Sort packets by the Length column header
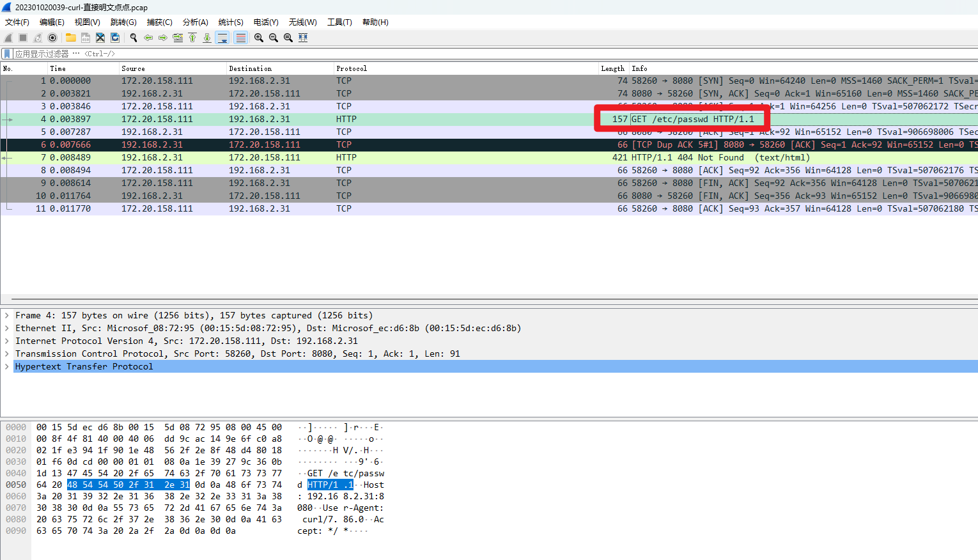This screenshot has width=978, height=560. (614, 68)
